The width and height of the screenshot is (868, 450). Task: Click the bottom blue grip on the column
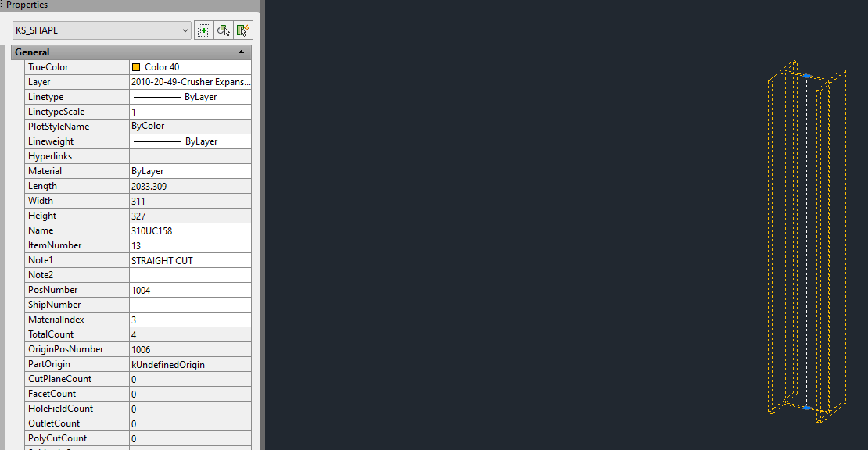pos(807,408)
